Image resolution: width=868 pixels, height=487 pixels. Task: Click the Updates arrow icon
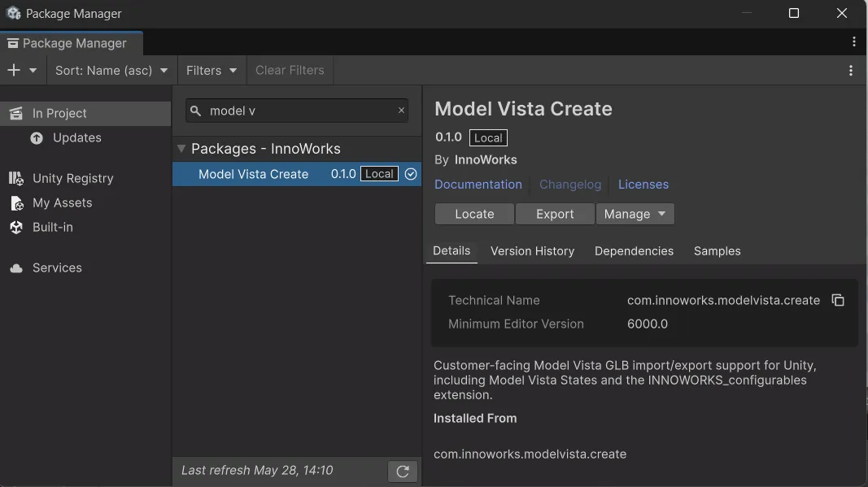(37, 137)
